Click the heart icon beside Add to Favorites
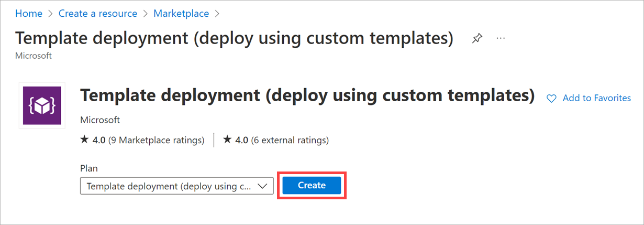644x225 pixels. 551,98
